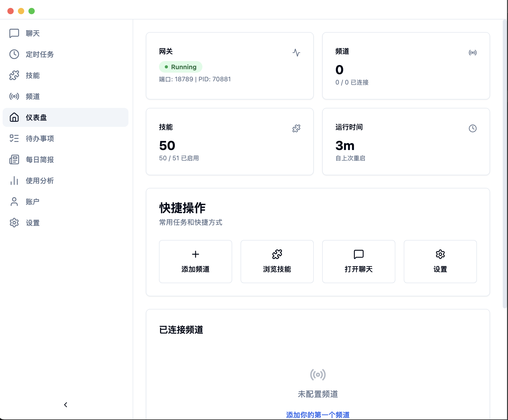Select the 定时任务 clock icon in sidebar
Screen dimensions: 508x420
coord(14,54)
